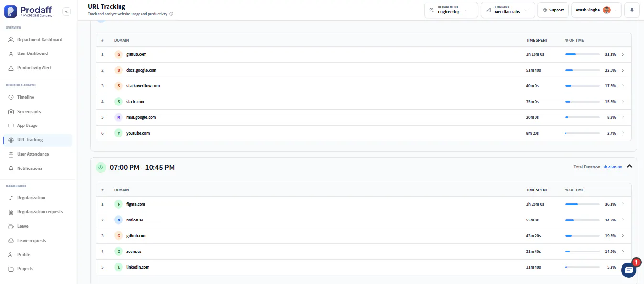The width and height of the screenshot is (644, 284).
Task: Open the notification bell in the top bar
Action: pyautogui.click(x=632, y=10)
